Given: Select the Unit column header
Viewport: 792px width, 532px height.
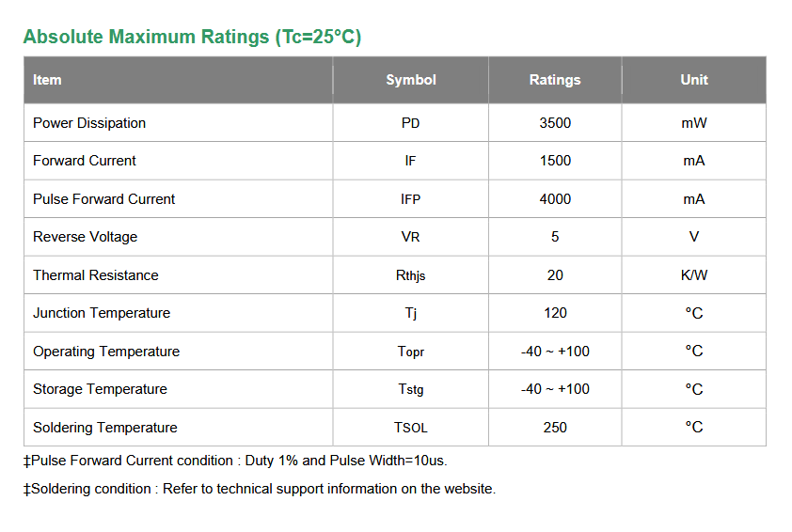Looking at the screenshot, I should point(694,80).
